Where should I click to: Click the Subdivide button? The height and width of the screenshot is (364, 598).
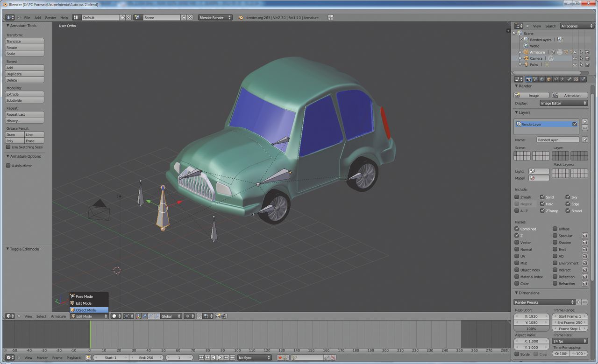pyautogui.click(x=24, y=100)
